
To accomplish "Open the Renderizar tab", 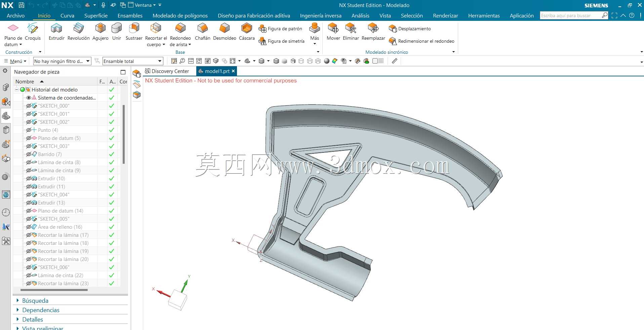I will (445, 15).
